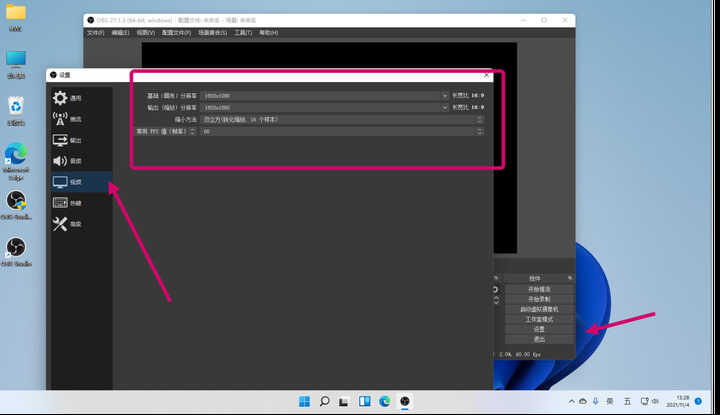Open Advanced settings wrench icon
The width and height of the screenshot is (720, 415).
pyautogui.click(x=60, y=224)
